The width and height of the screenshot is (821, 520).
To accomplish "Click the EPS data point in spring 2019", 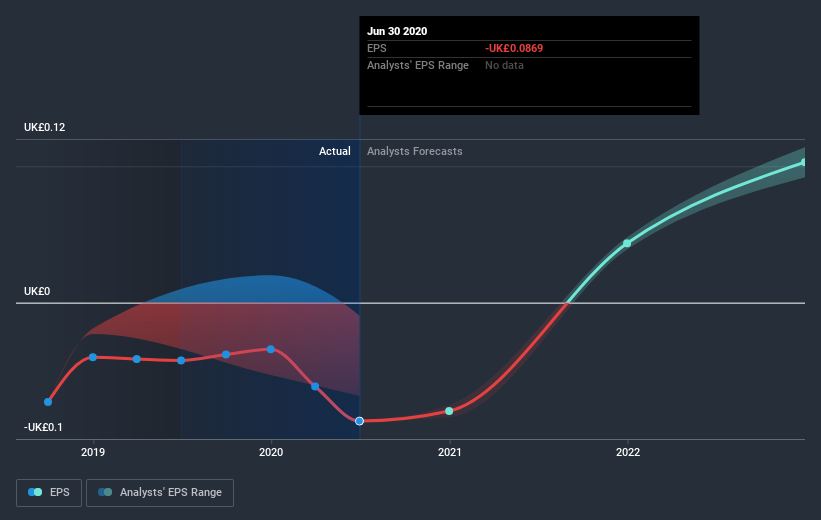I will point(137,359).
